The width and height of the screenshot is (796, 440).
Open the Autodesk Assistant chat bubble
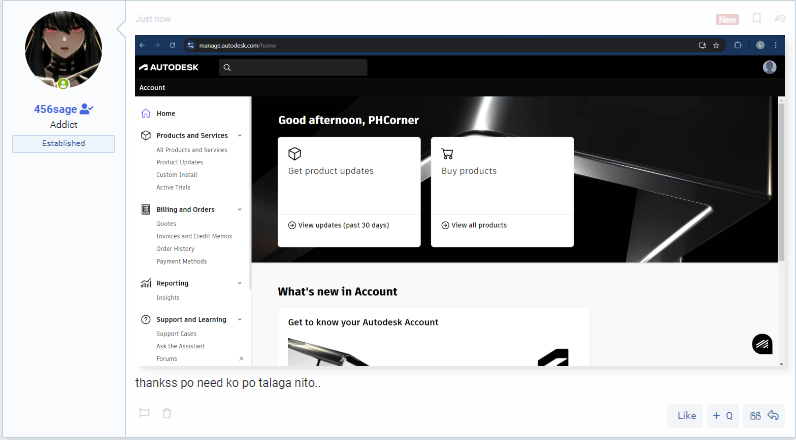coord(762,344)
